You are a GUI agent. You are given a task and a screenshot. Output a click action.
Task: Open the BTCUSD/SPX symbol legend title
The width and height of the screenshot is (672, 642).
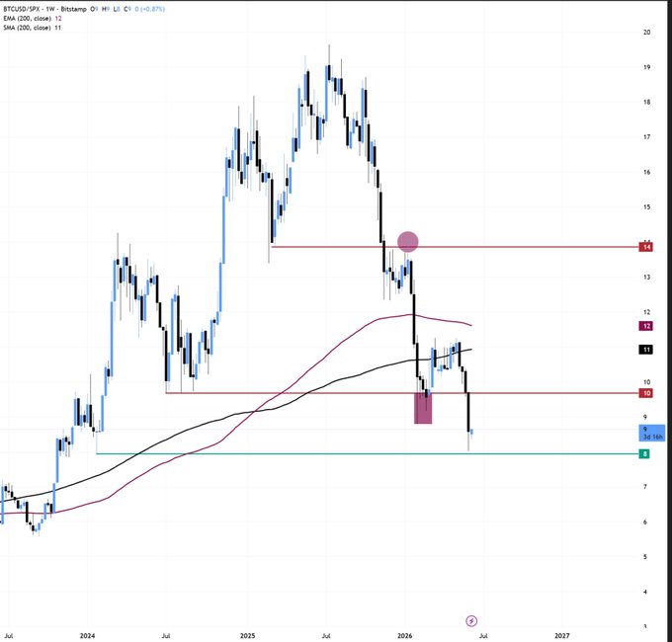click(44, 9)
